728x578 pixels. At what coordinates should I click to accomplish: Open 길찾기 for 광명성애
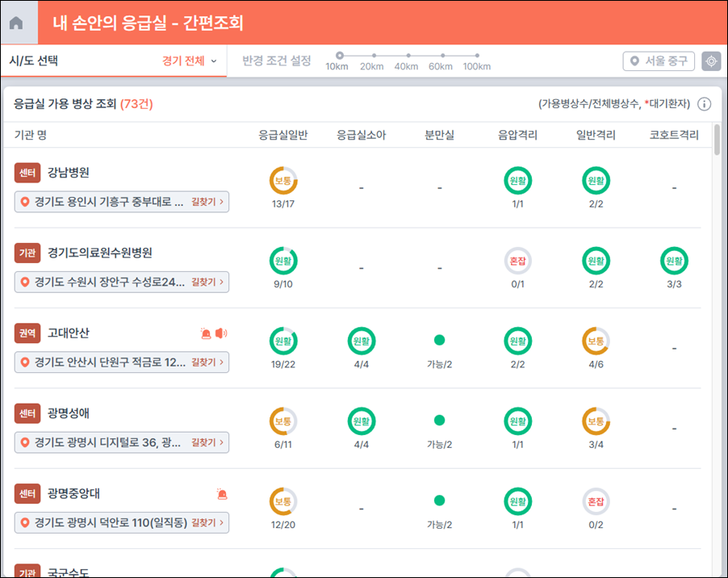207,442
